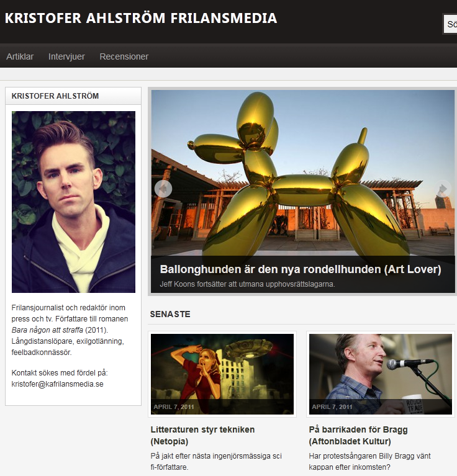Click the Kristofer Ahlström sidebar widget title
This screenshot has width=457, height=476.
tap(55, 96)
